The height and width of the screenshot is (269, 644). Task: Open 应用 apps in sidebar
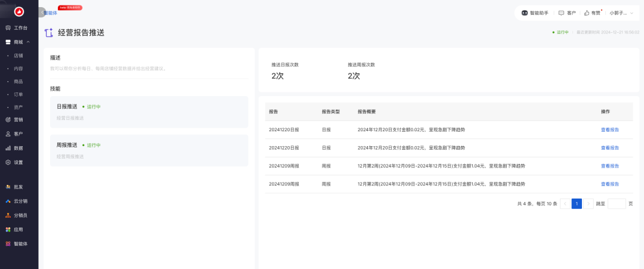(x=18, y=230)
